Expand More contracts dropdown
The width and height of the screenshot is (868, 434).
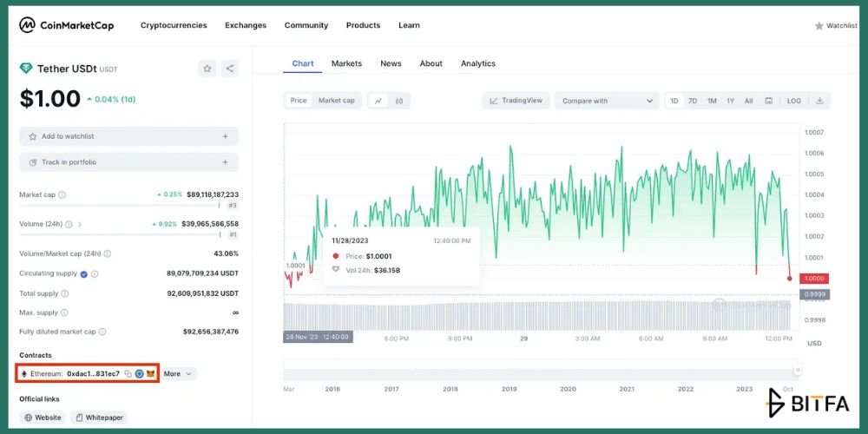point(178,373)
